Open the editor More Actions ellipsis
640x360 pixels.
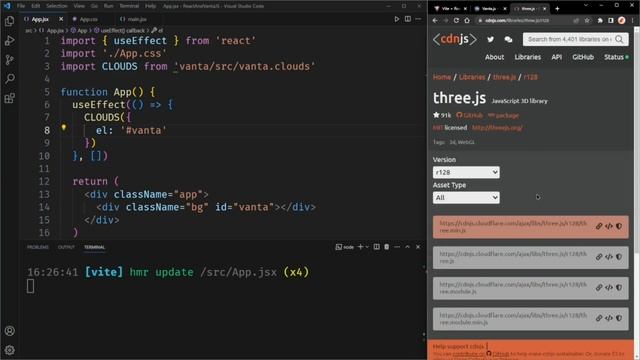pos(418,19)
